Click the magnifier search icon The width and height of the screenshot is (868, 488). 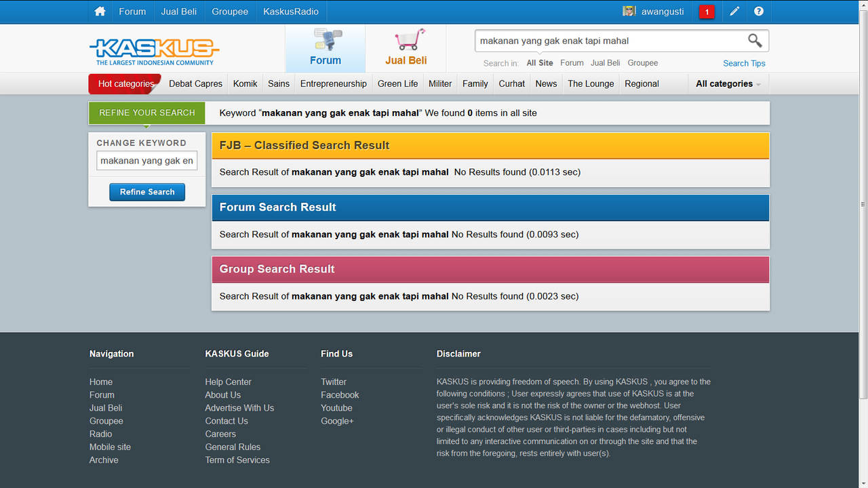tap(755, 41)
